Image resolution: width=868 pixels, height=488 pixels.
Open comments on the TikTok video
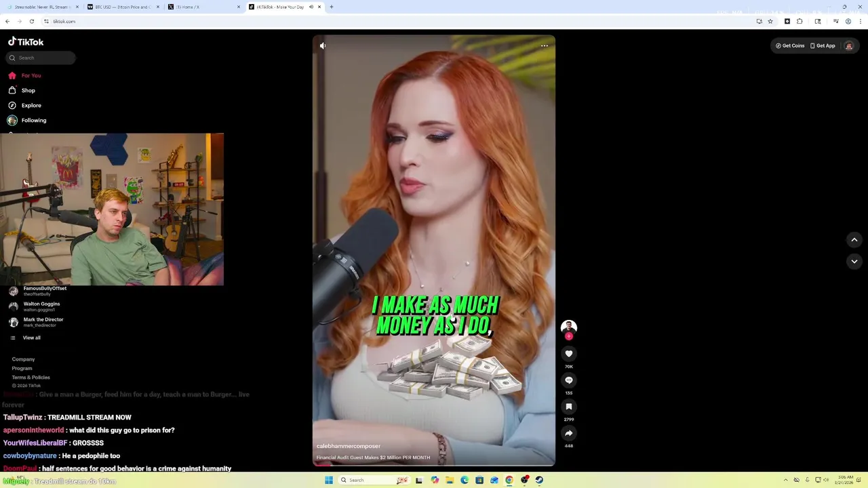pos(569,380)
